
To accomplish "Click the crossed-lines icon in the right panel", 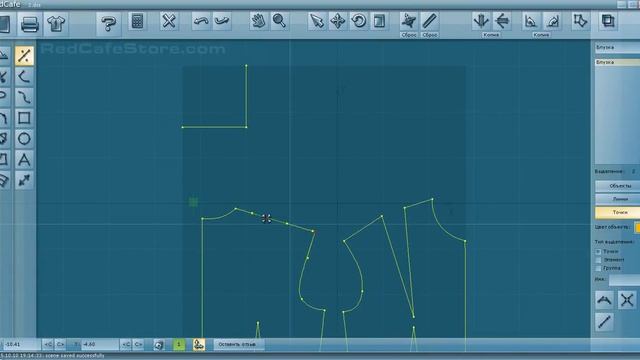I will coord(627,300).
